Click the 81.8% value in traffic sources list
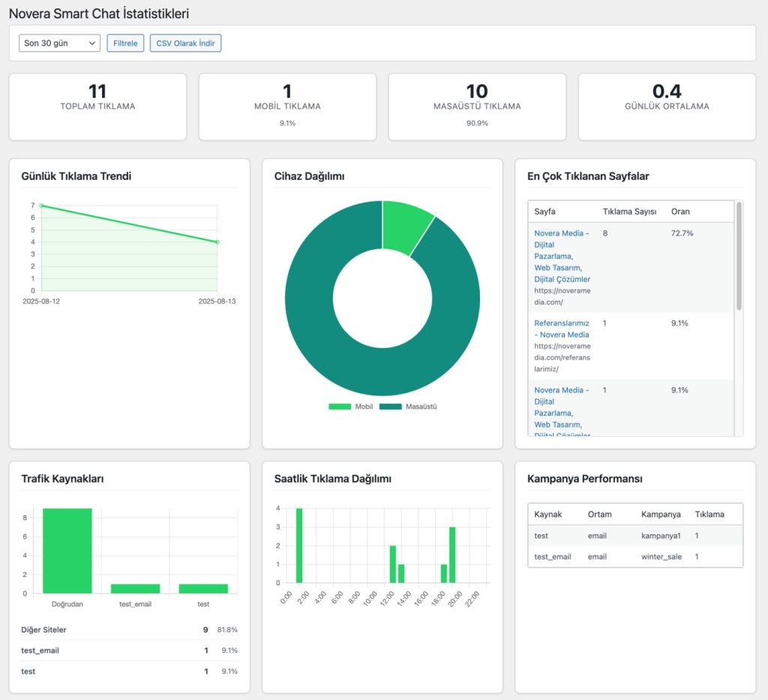Image resolution: width=768 pixels, height=700 pixels. pyautogui.click(x=227, y=630)
